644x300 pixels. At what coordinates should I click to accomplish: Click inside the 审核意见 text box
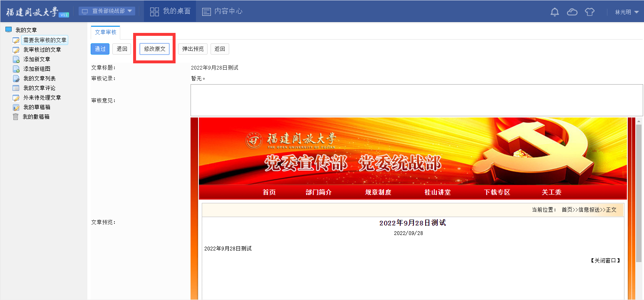[416, 100]
